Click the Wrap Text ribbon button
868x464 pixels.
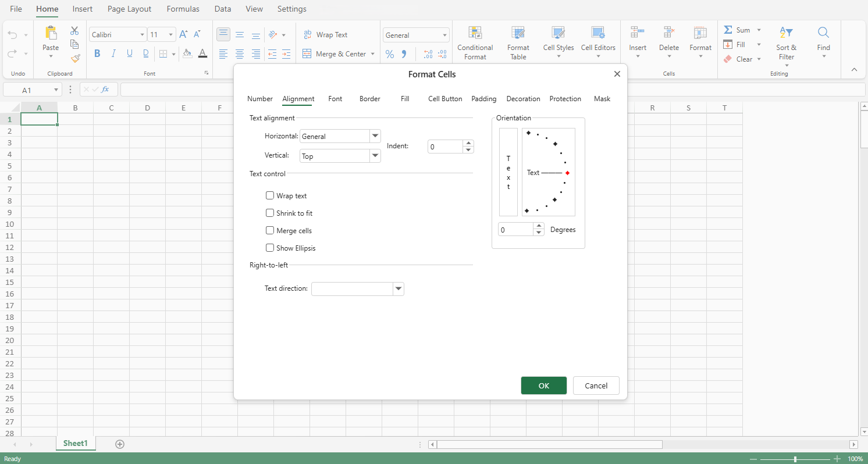tap(325, 35)
